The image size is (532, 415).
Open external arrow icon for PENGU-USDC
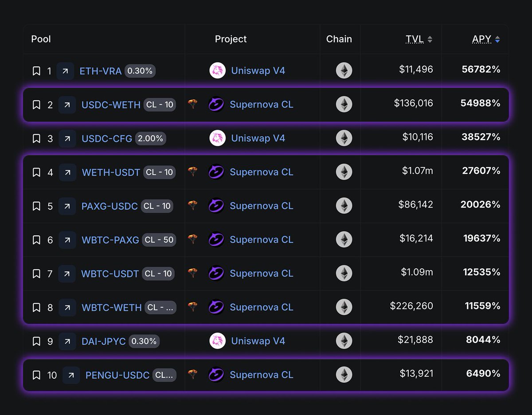(x=71, y=375)
